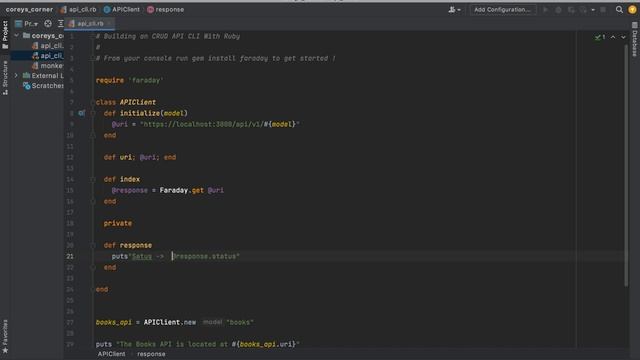This screenshot has width=640, height=360.
Task: Click Faraday.get in the index method
Action: (x=182, y=190)
